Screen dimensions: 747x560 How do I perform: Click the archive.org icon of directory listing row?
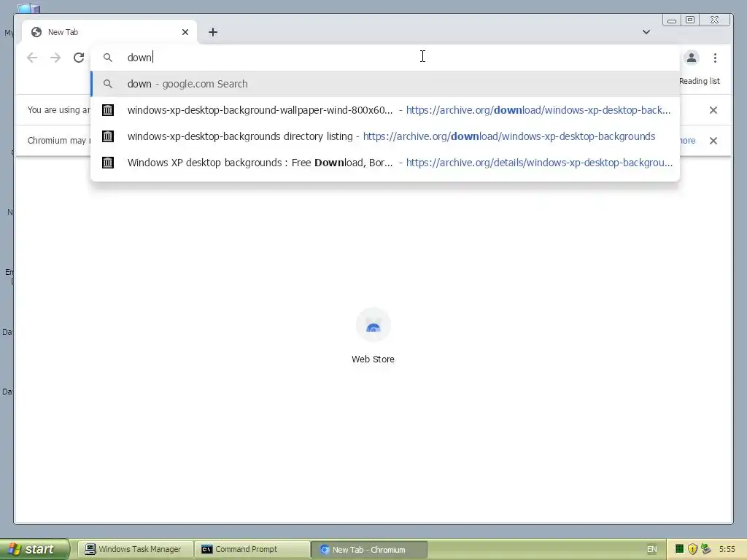(x=108, y=136)
